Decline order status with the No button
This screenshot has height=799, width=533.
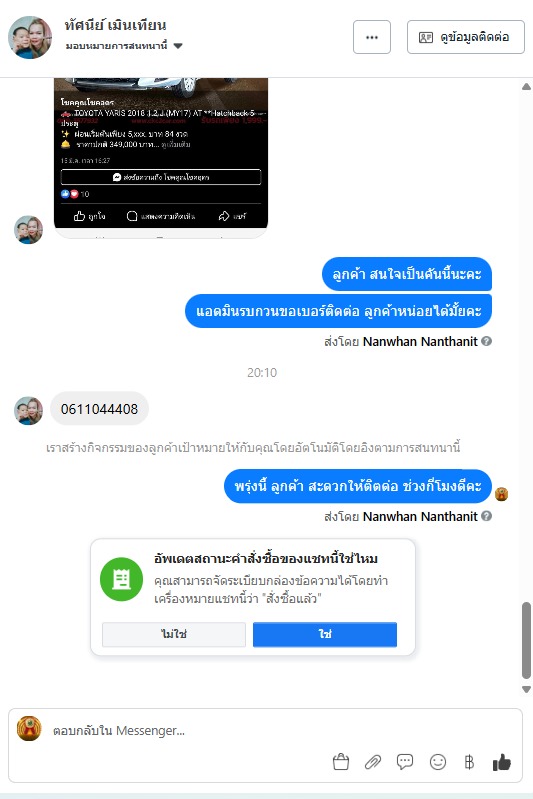(174, 634)
